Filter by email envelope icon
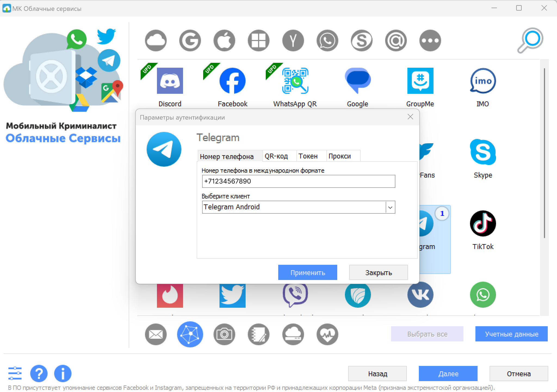The width and height of the screenshot is (557, 392). [156, 334]
